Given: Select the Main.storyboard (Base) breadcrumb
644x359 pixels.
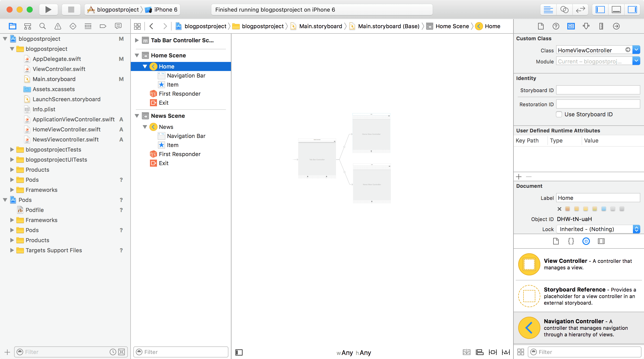Looking at the screenshot, I should click(x=388, y=26).
